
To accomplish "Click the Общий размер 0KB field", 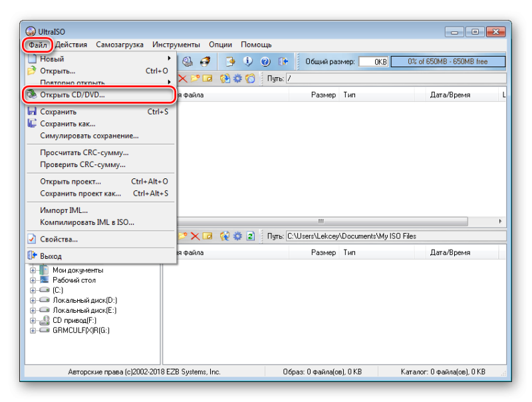I will [373, 62].
